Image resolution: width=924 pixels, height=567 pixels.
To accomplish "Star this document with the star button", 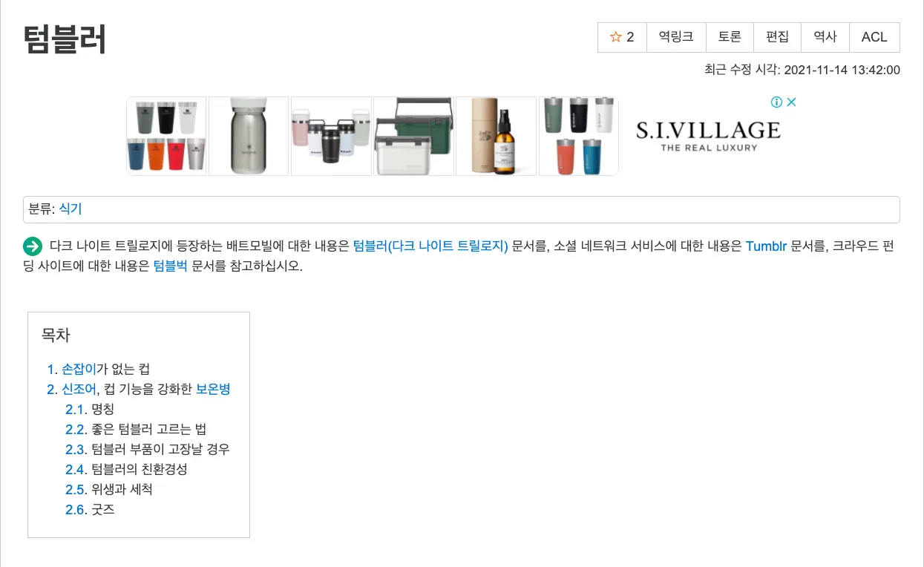I will click(x=622, y=37).
